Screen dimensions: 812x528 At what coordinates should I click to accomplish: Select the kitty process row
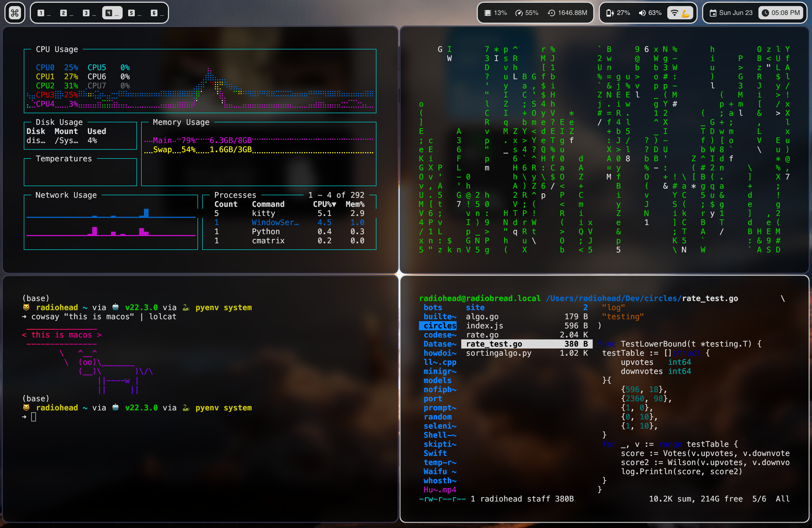click(289, 213)
